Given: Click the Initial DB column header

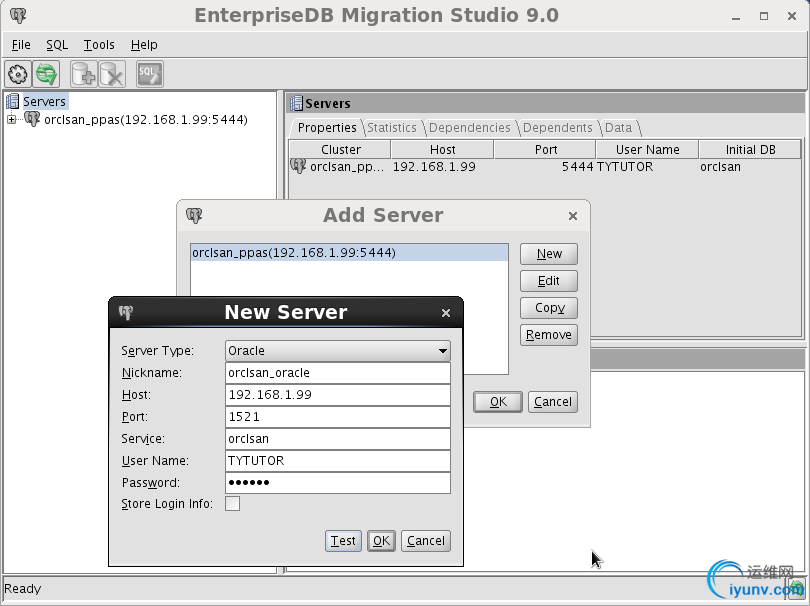Looking at the screenshot, I should pos(750,150).
